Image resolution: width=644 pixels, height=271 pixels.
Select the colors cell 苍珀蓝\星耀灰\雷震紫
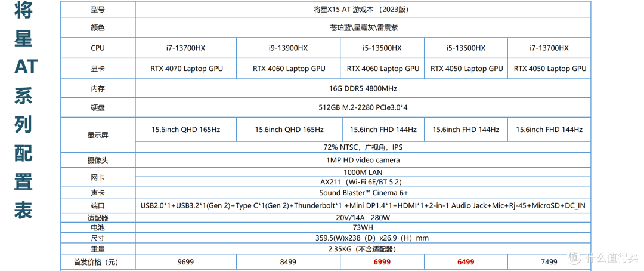pos(363,27)
